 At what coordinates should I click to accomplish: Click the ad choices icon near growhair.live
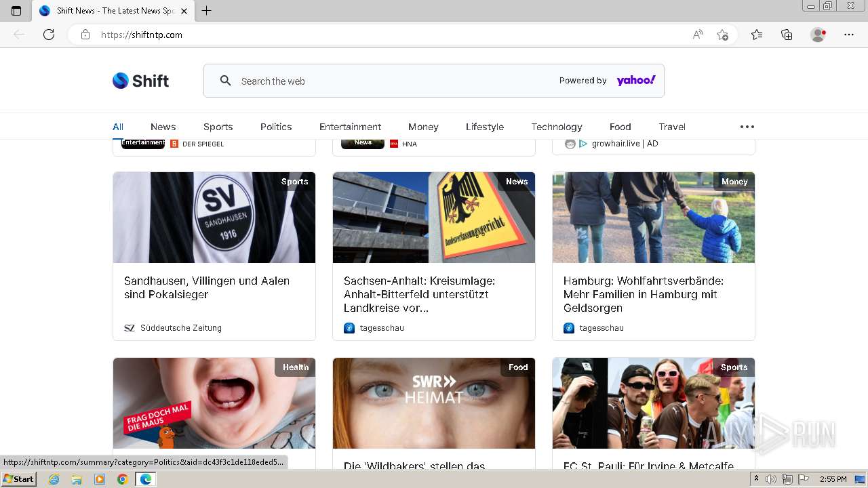pyautogui.click(x=583, y=144)
